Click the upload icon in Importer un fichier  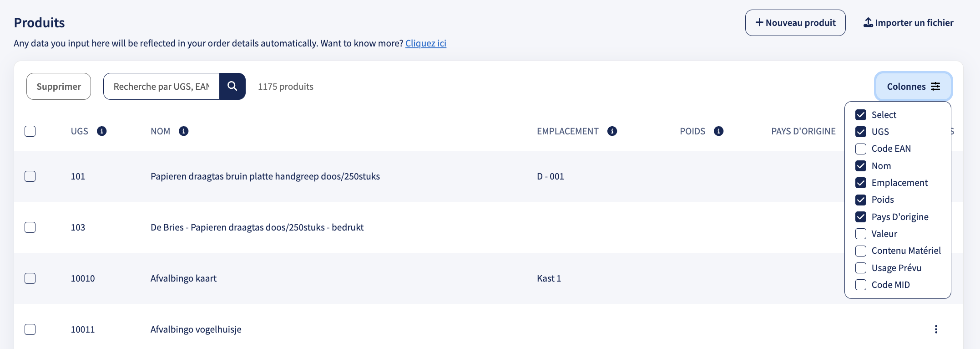point(868,22)
